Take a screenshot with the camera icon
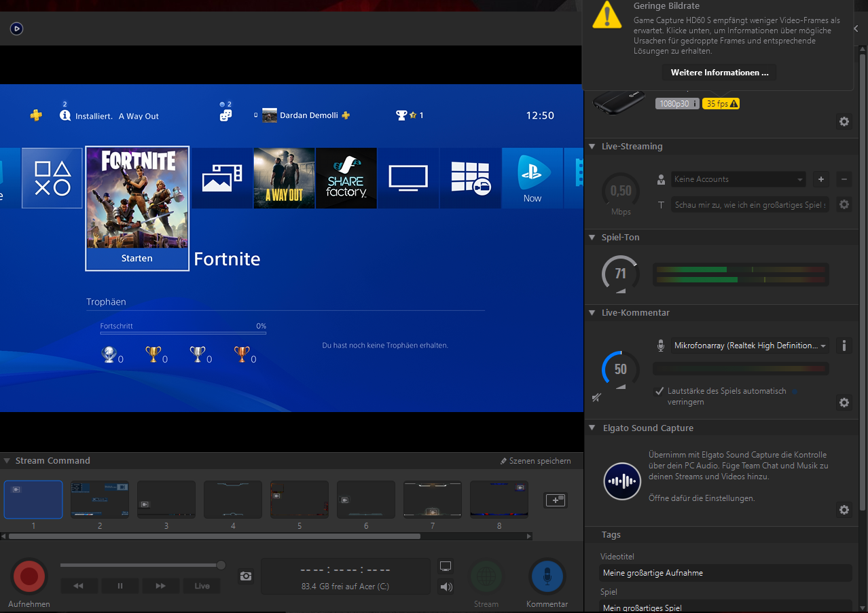Viewport: 868px width, 613px height. 246,576
